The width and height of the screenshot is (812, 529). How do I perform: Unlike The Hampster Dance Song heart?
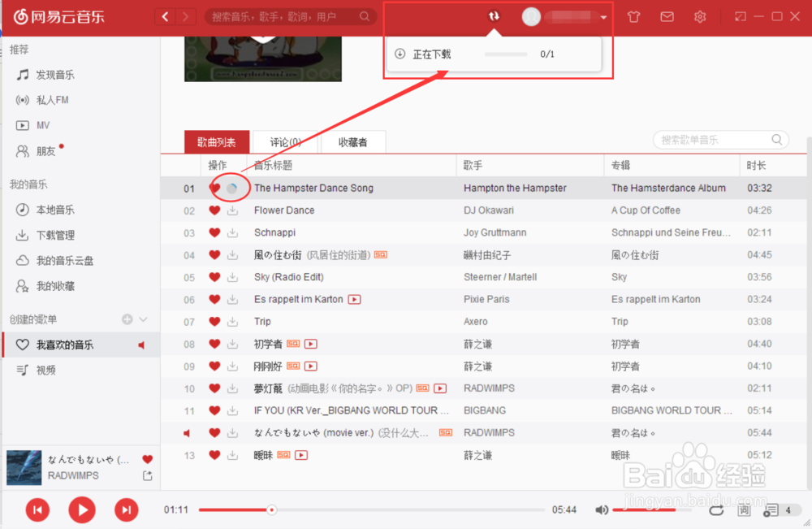coord(214,188)
